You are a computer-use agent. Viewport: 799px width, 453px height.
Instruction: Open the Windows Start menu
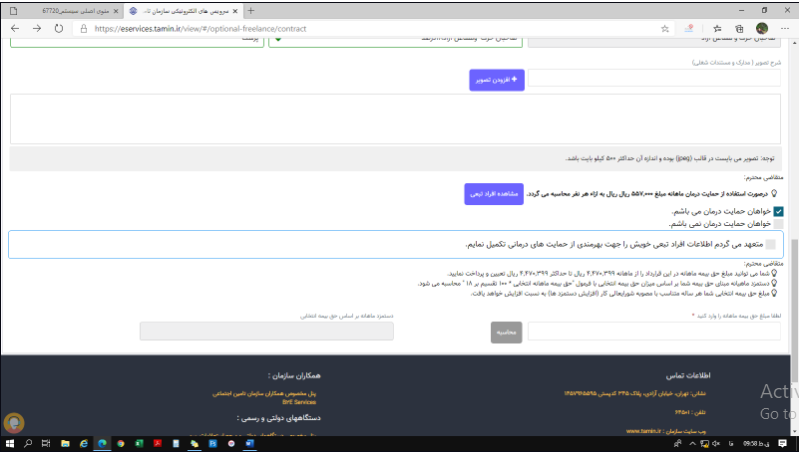pos(9,444)
